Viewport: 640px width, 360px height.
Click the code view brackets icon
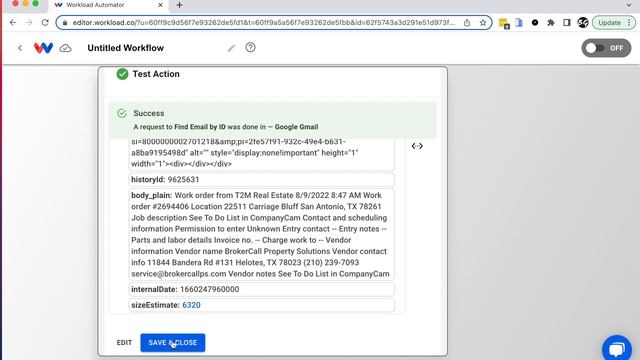coord(417,146)
